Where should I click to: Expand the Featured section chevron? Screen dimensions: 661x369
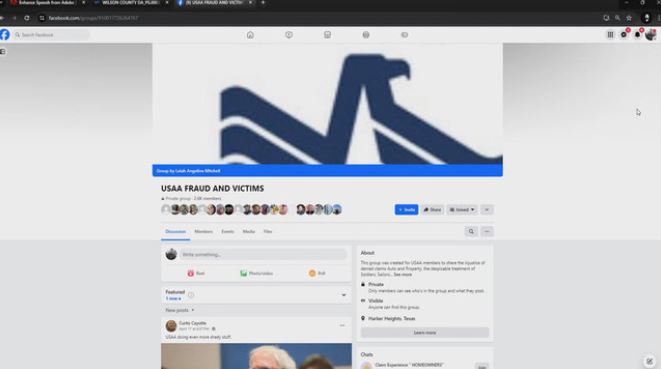344,295
